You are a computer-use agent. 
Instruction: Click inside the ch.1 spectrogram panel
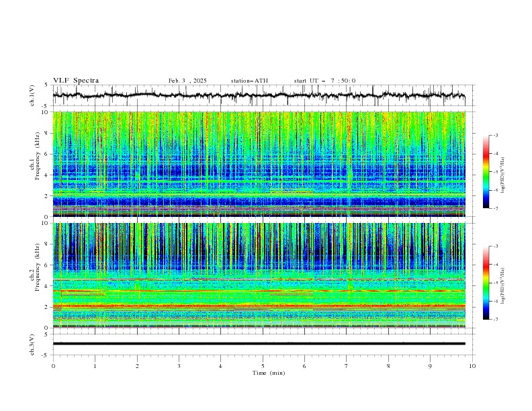click(259, 164)
